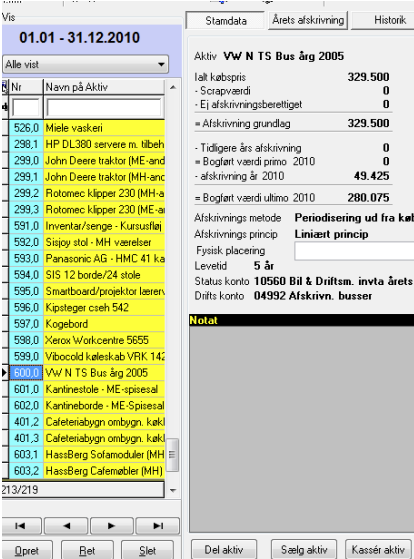Viewport: 414px width, 559px height.
Task: Click the list scroll-down arrow
Action: click(x=173, y=491)
